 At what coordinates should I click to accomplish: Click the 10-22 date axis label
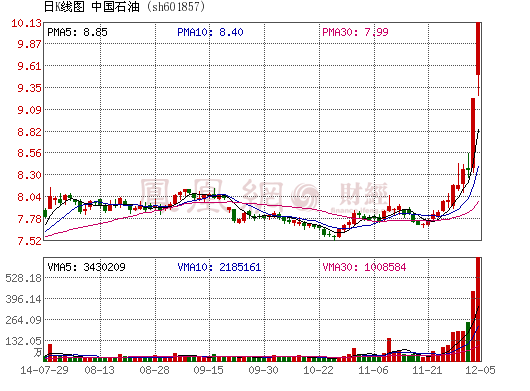tap(318, 370)
